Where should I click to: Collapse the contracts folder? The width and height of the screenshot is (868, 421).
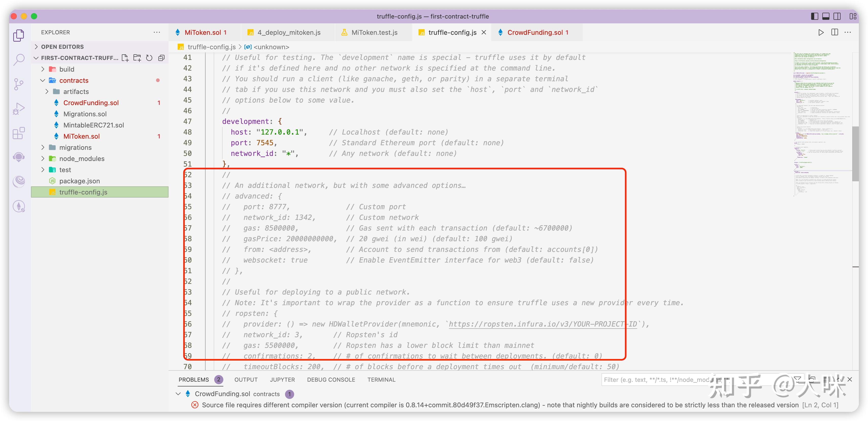pyautogui.click(x=73, y=80)
